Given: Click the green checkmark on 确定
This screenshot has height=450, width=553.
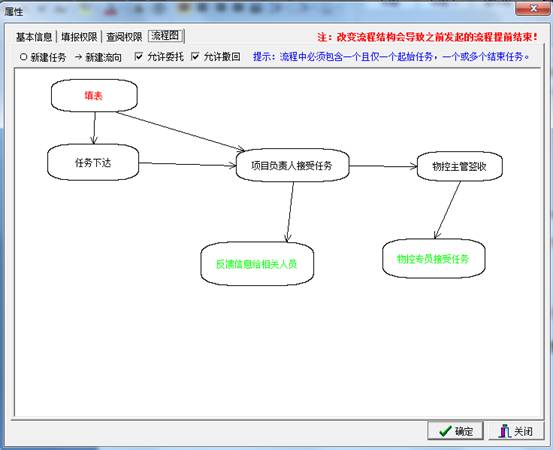Looking at the screenshot, I should (445, 431).
